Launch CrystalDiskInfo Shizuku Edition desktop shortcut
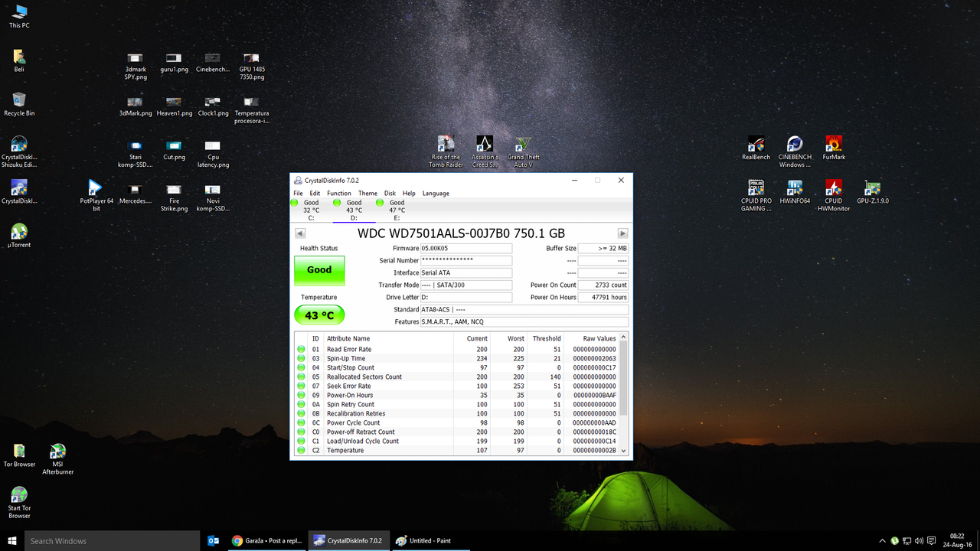This screenshot has height=551, width=980. [x=19, y=152]
